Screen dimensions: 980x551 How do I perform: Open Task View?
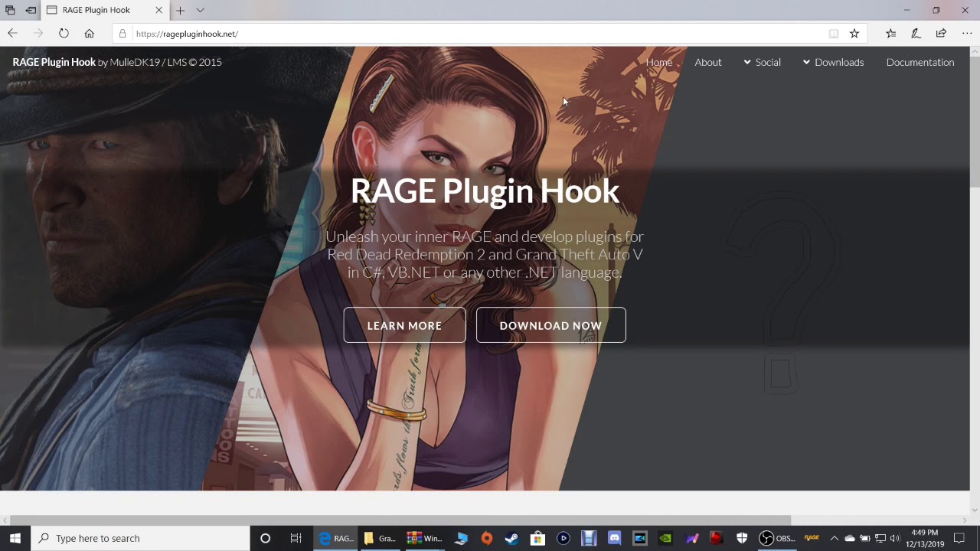(x=296, y=538)
